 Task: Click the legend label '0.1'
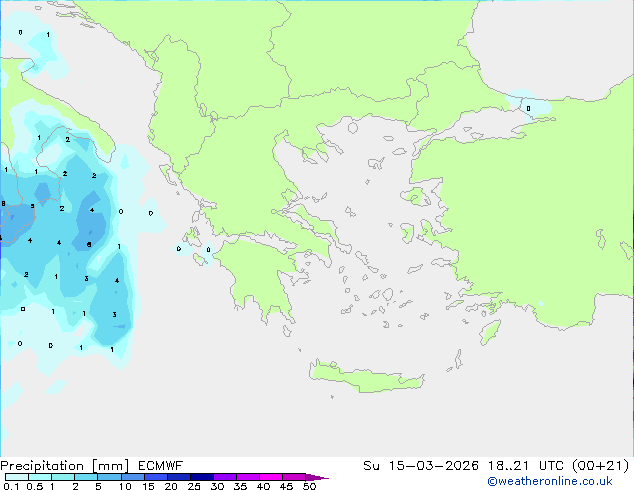tap(11, 486)
